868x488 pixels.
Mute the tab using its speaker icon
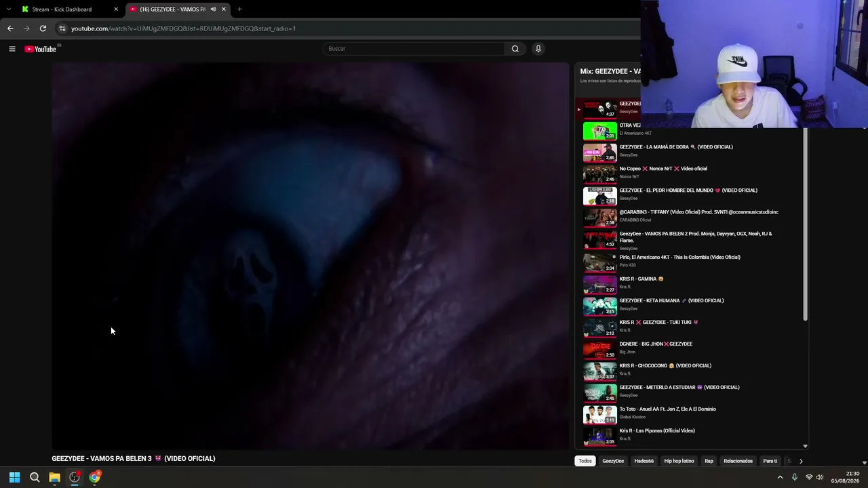[213, 9]
